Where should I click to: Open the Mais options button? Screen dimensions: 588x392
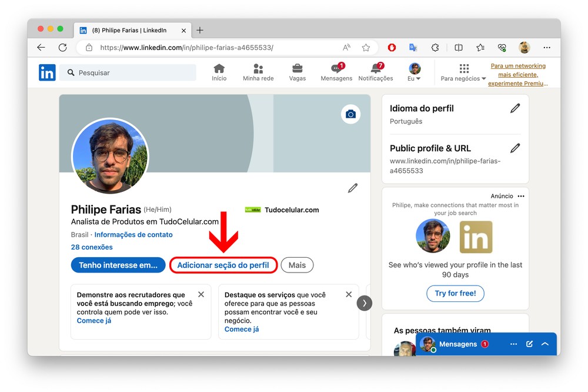(x=297, y=265)
